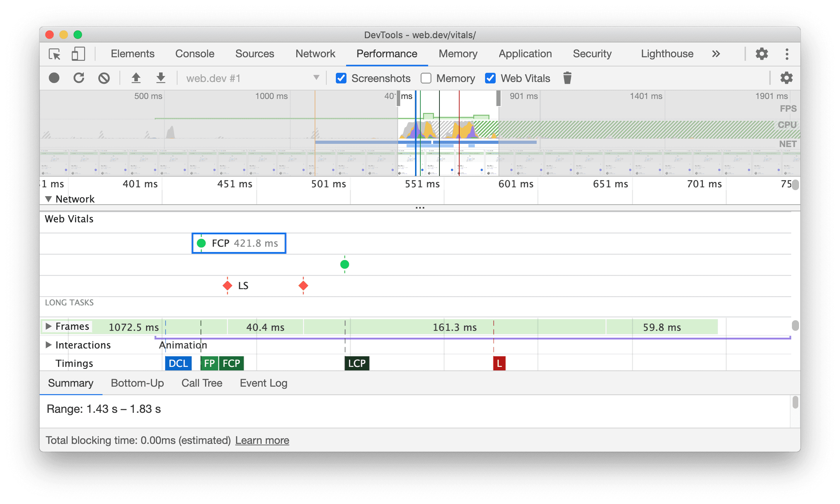Screen dimensions: 840x504
Task: Click the reload and profile button
Action: pyautogui.click(x=79, y=77)
